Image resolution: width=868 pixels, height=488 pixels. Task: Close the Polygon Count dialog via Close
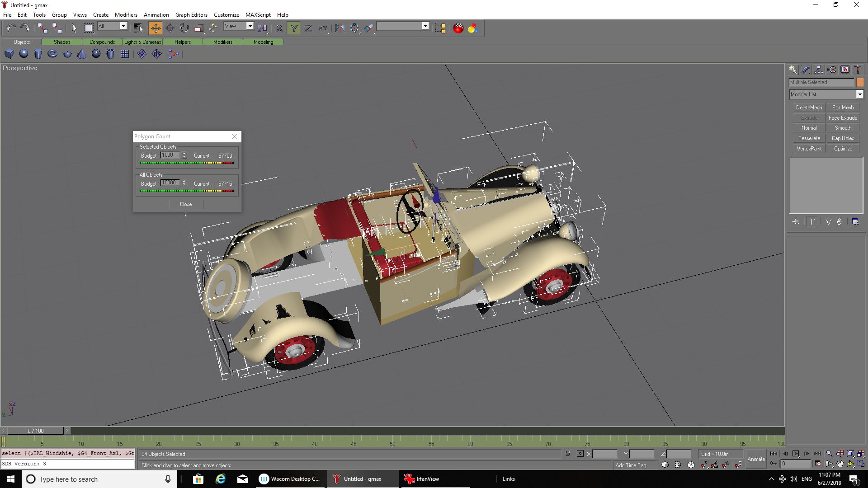(x=186, y=204)
